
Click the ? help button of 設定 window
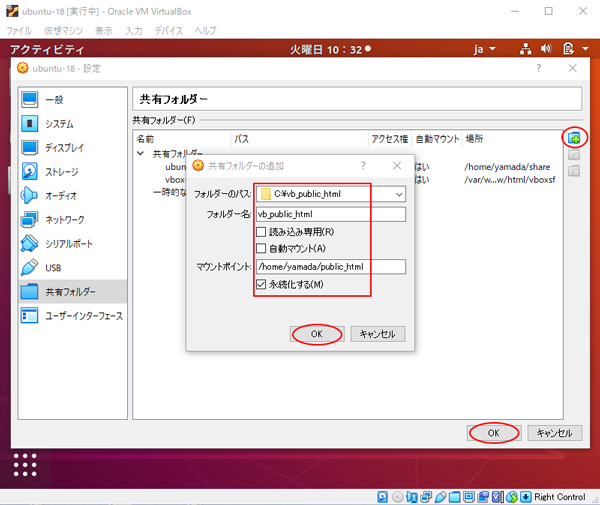point(539,68)
